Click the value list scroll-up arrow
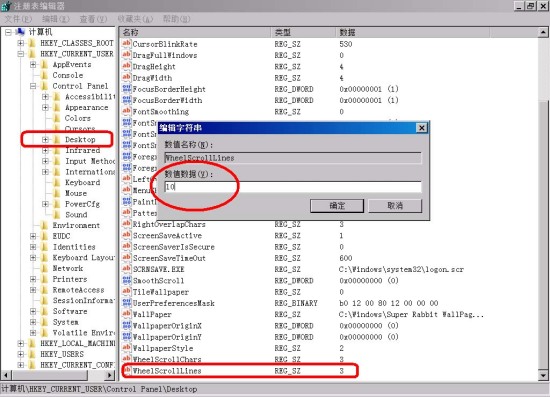Image resolution: width=550 pixels, height=397 pixels. [x=543, y=33]
